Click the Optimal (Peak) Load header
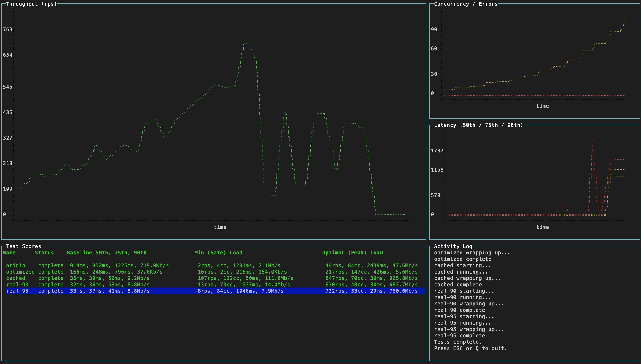The width and height of the screenshot is (641, 364). click(x=352, y=253)
